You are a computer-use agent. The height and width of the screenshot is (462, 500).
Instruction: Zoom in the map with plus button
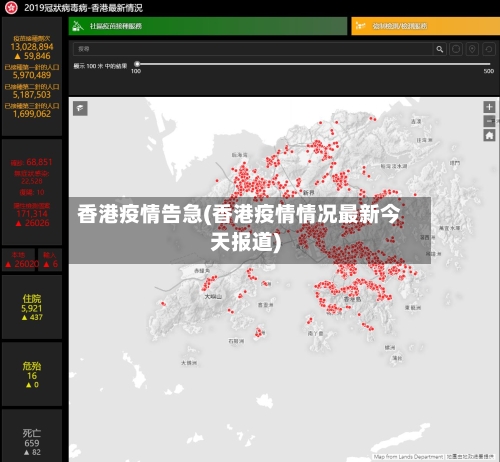(x=489, y=107)
